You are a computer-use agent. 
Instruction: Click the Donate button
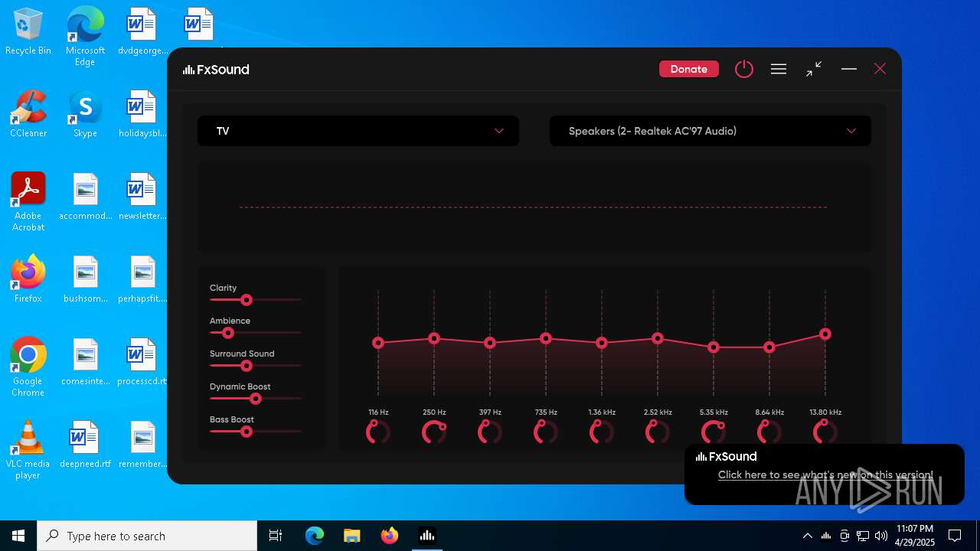pyautogui.click(x=688, y=69)
